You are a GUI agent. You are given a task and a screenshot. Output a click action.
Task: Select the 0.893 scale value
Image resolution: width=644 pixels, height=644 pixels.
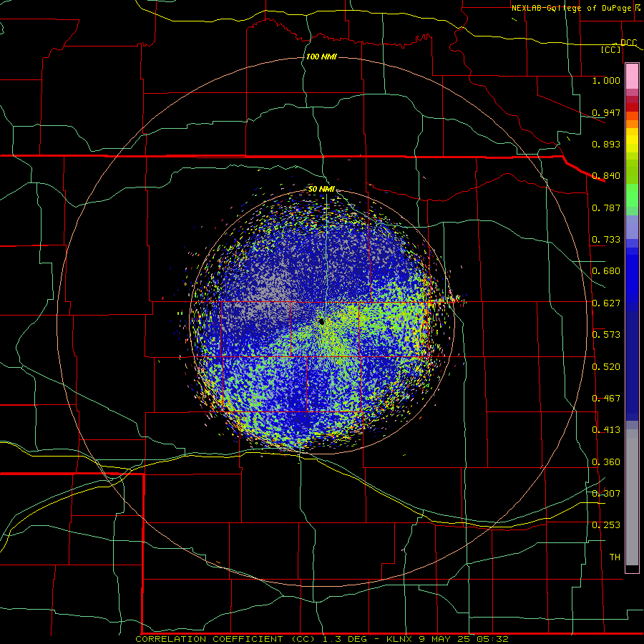click(x=606, y=144)
